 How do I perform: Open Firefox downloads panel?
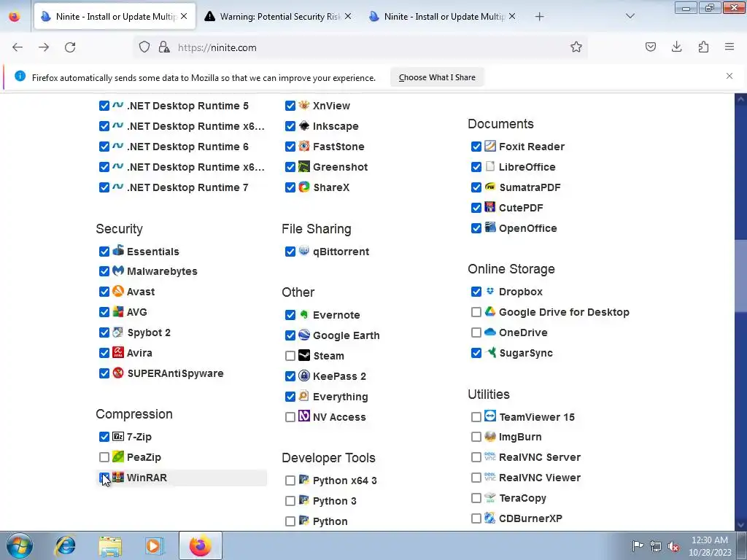tap(676, 47)
